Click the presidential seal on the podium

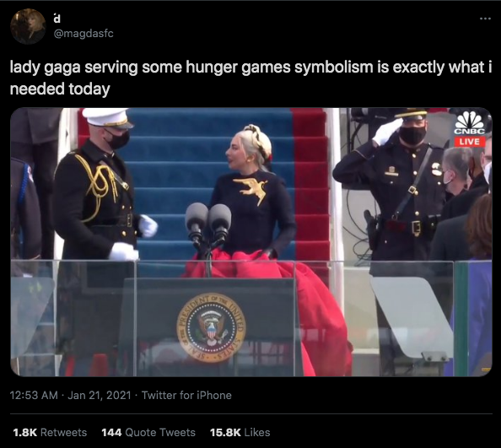click(211, 327)
